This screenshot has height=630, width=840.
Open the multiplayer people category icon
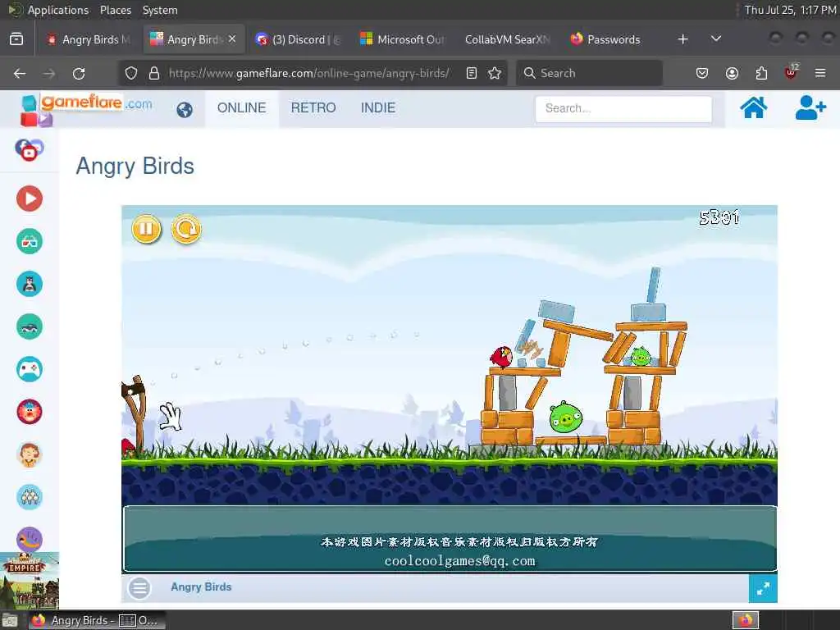[30, 497]
